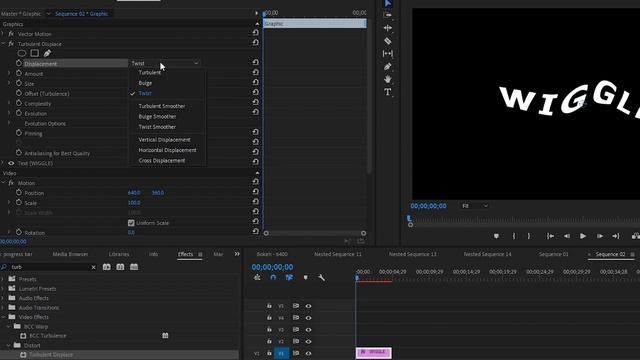
Task: Switch to Nested Sequence 11 tab
Action: [338, 254]
